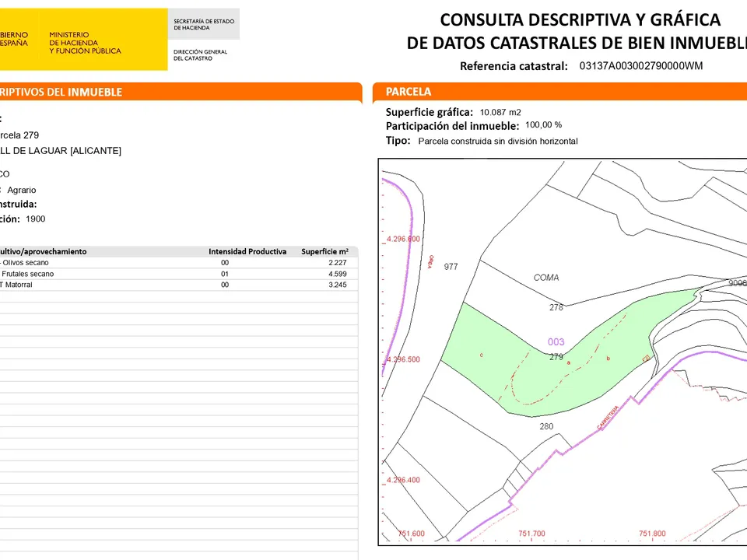Select the 'Agrario' use value
747x560 pixels.
pyautogui.click(x=22, y=190)
